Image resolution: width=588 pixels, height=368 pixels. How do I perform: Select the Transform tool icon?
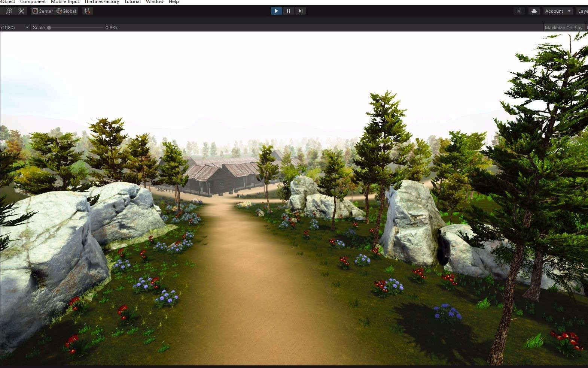(9, 11)
